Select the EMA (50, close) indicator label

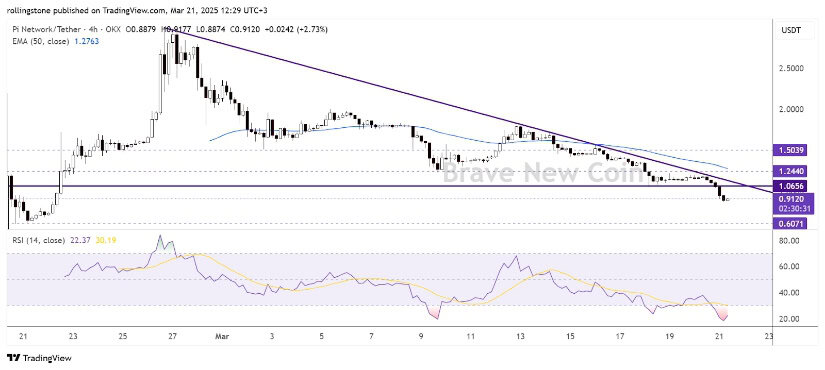[x=40, y=41]
